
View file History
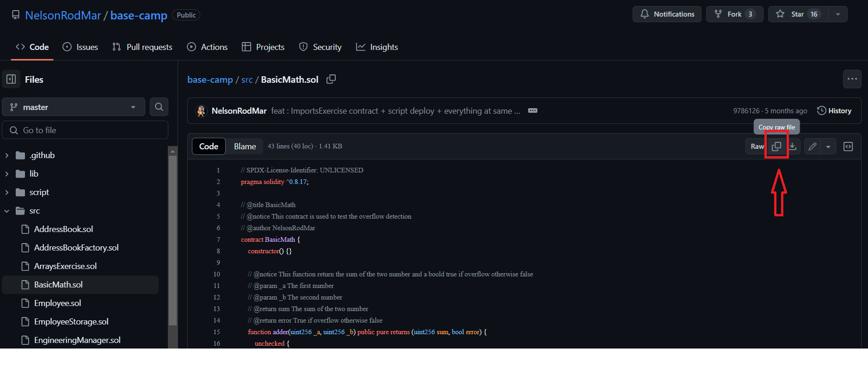click(x=834, y=111)
